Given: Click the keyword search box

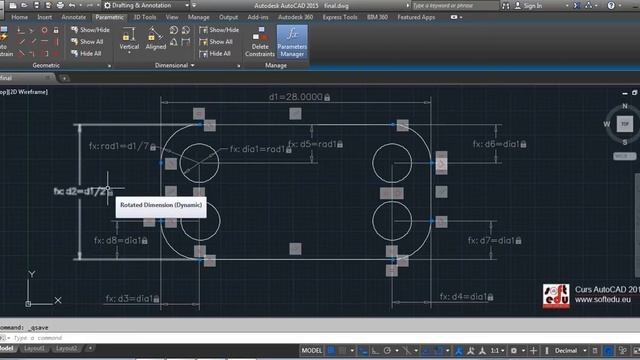Looking at the screenshot, I should [x=454, y=5].
